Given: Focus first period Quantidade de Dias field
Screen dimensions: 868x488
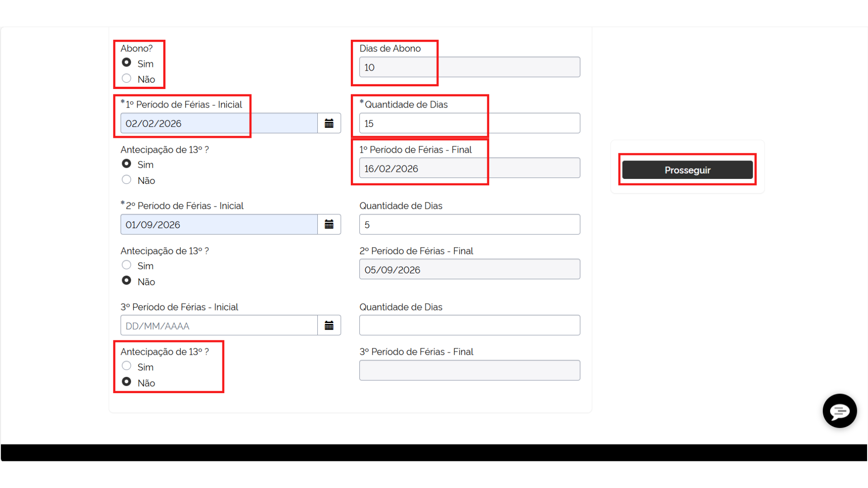Looking at the screenshot, I should click(x=469, y=123).
